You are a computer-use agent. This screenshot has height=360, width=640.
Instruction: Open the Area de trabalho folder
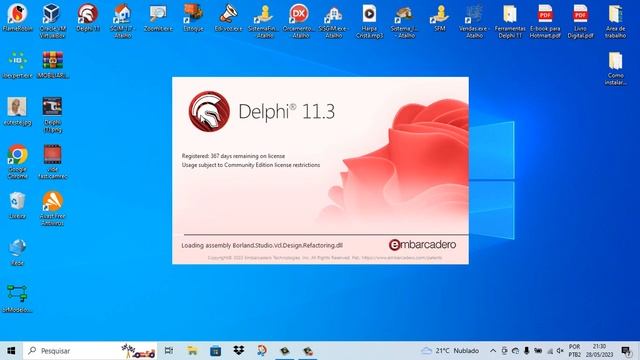click(616, 20)
